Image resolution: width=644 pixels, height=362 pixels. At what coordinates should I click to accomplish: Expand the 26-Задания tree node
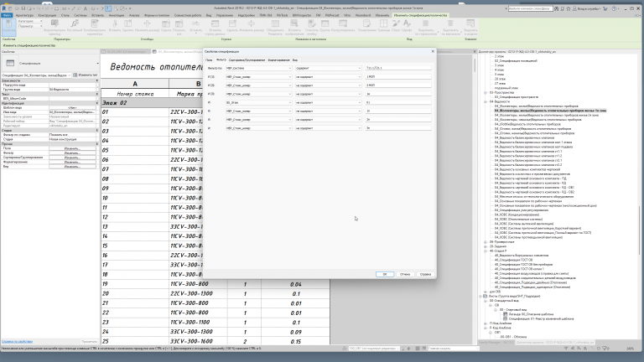486,246
